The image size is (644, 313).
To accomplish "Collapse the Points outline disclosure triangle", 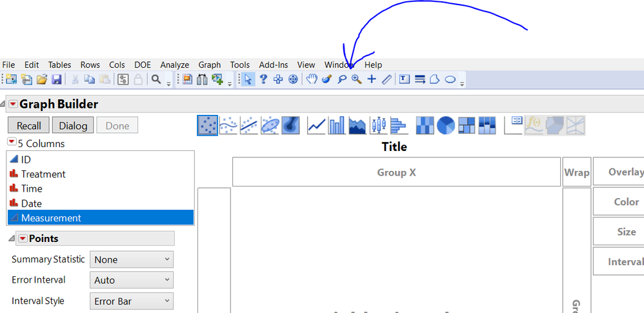I will (11, 239).
